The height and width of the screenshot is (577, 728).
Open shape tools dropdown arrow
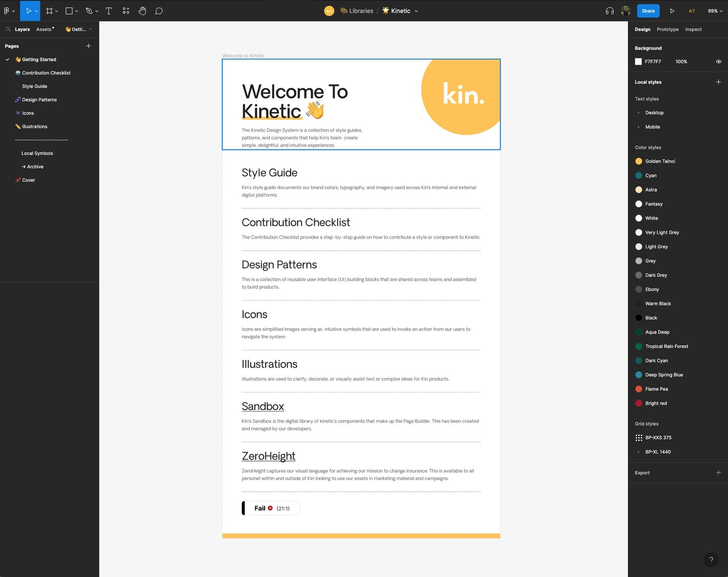coord(76,11)
